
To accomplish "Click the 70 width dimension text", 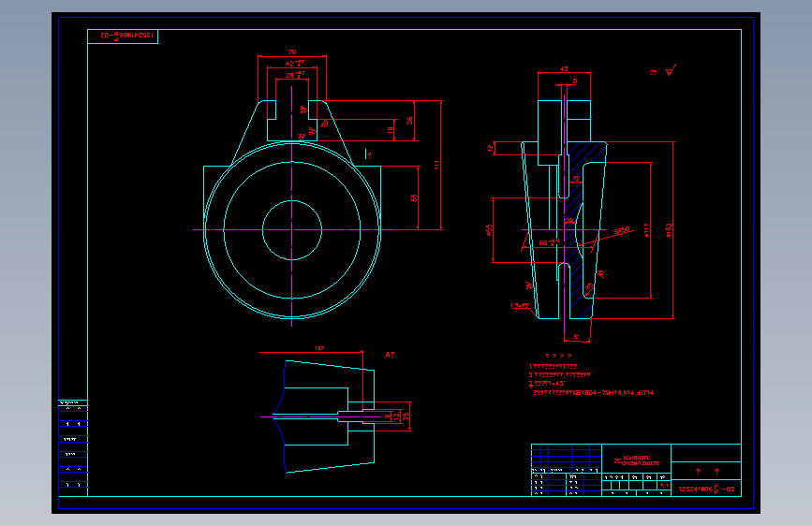I will coord(292,52).
